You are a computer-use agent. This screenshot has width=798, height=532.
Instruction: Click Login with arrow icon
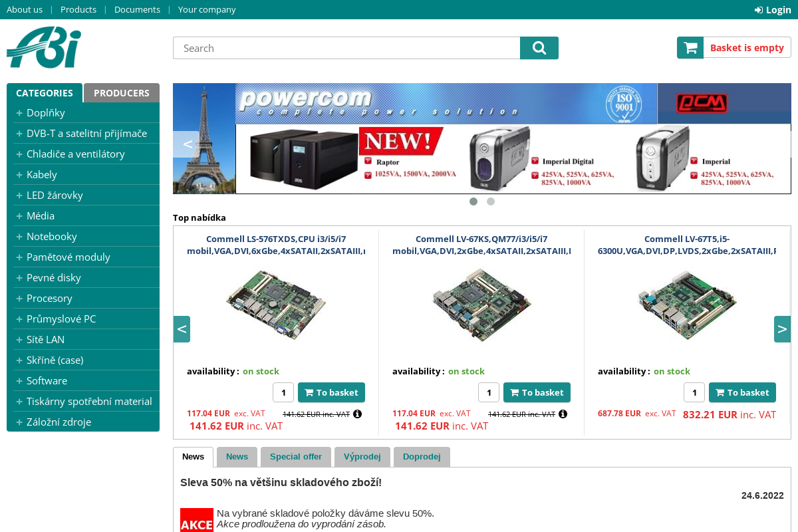pyautogui.click(x=773, y=9)
